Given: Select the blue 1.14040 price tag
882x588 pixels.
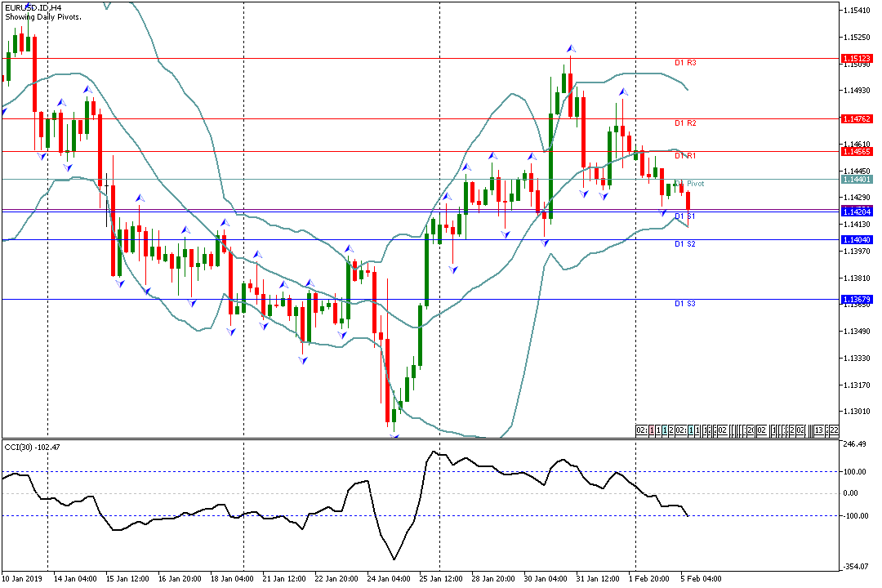Looking at the screenshot, I should [x=857, y=239].
